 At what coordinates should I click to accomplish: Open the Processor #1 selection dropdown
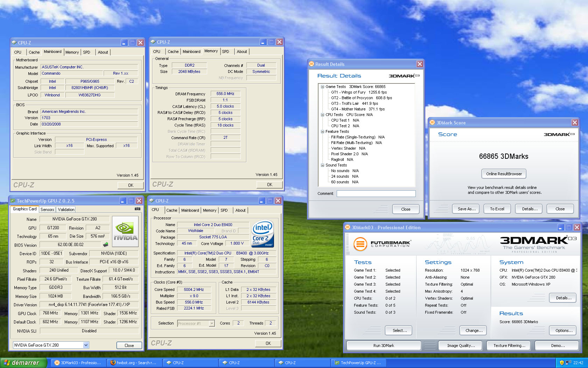pos(212,323)
